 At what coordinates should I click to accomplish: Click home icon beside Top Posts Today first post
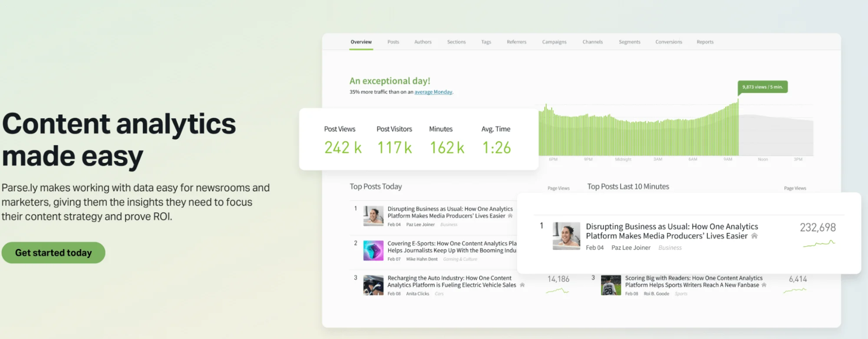tap(510, 216)
